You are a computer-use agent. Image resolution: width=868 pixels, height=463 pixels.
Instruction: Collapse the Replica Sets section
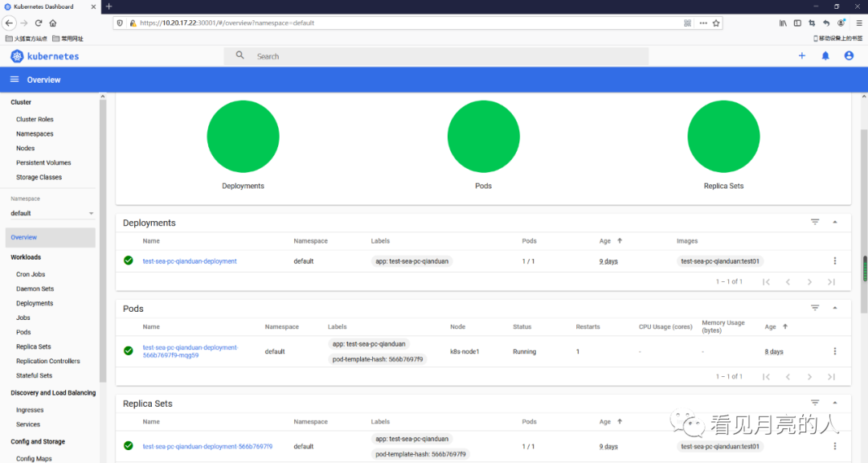click(835, 403)
